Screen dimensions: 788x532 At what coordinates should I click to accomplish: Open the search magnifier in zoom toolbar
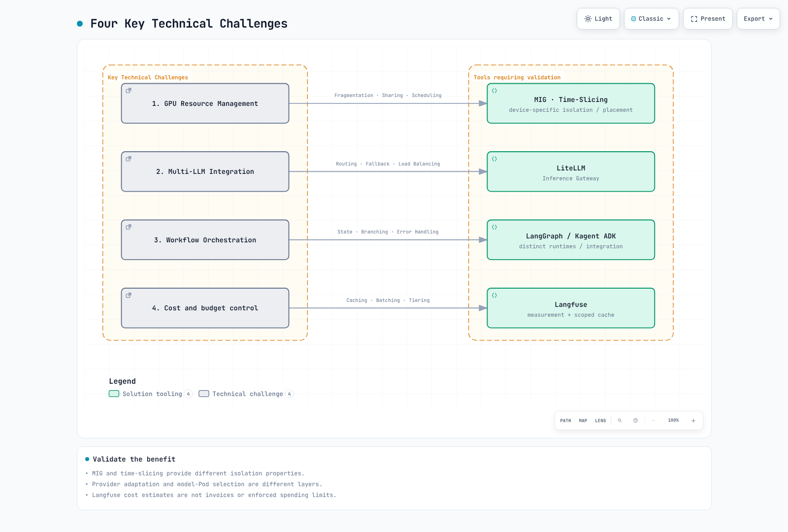coord(620,421)
